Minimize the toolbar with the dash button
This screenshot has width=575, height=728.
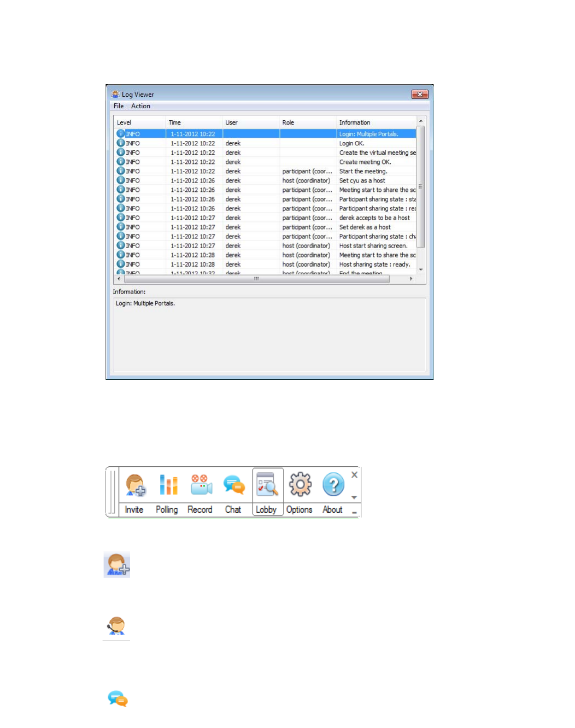pyautogui.click(x=354, y=513)
